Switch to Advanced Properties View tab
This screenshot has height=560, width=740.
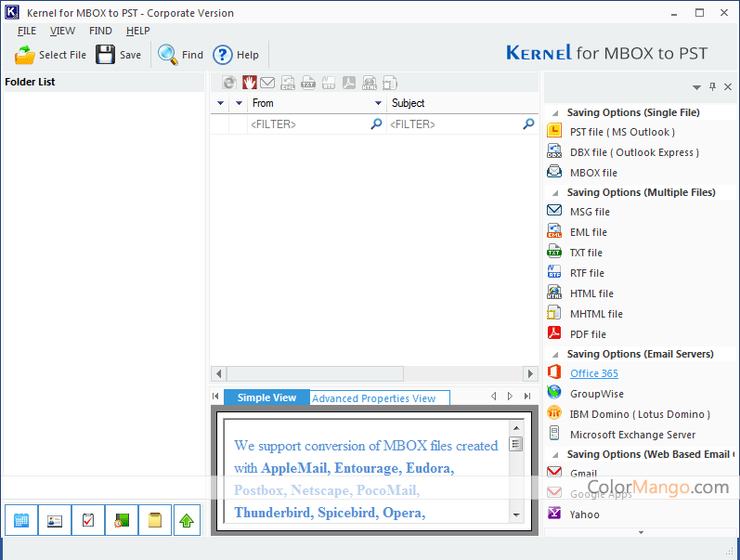pyautogui.click(x=373, y=398)
